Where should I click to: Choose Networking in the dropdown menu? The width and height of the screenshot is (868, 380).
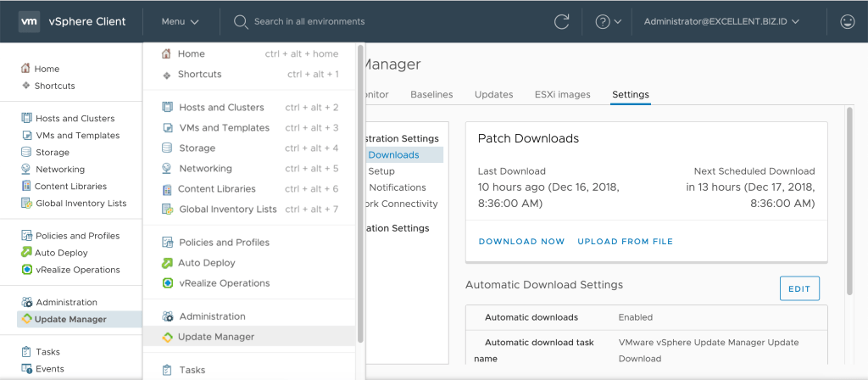point(205,169)
